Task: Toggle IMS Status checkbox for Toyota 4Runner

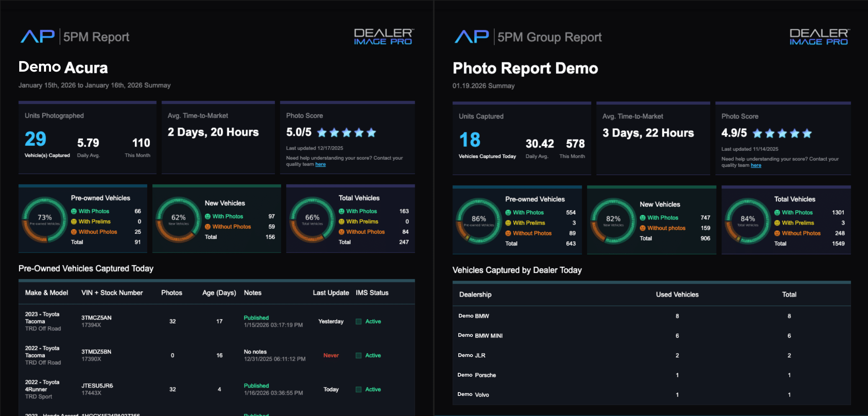Action: (359, 390)
